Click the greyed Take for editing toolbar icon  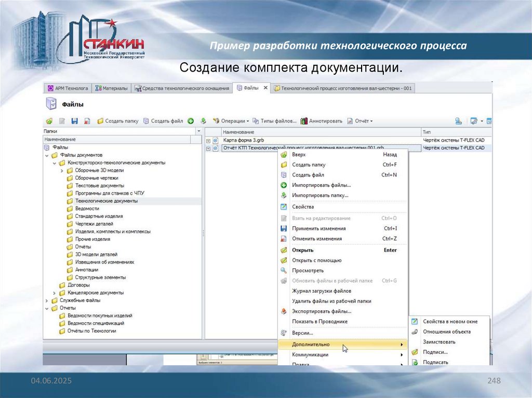coord(62,121)
